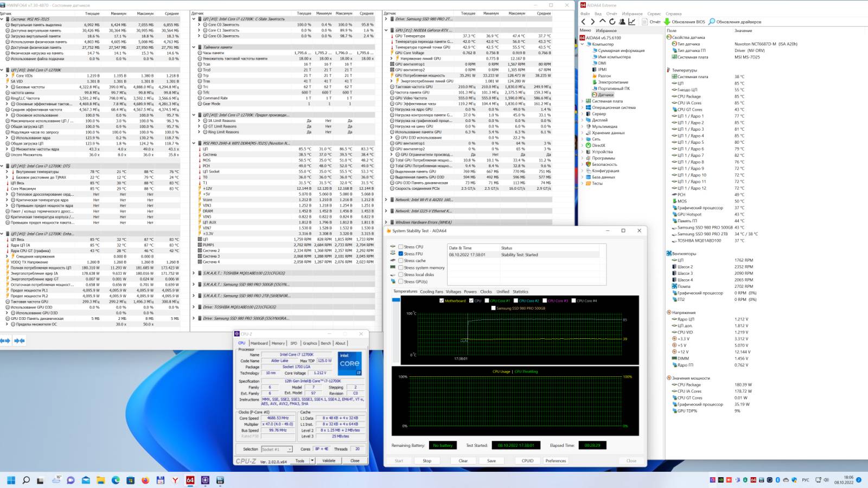Click the Validate button in CPU-Z
Viewport: 868px width, 488px height.
click(x=329, y=461)
